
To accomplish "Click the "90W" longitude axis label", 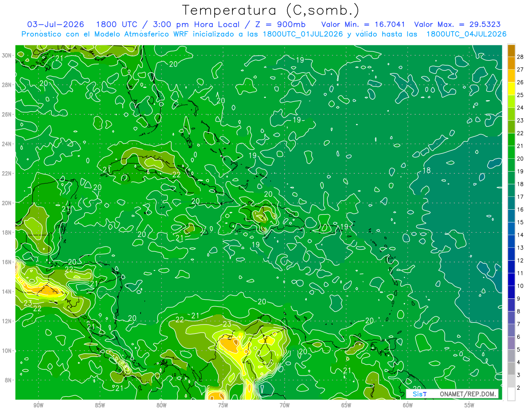I will tap(38, 405).
